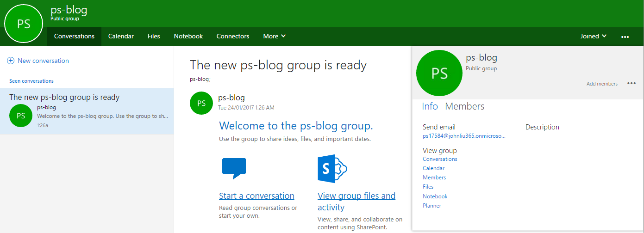644x233 pixels.
Task: Click the blue chat bubble icon
Action: pos(234,168)
